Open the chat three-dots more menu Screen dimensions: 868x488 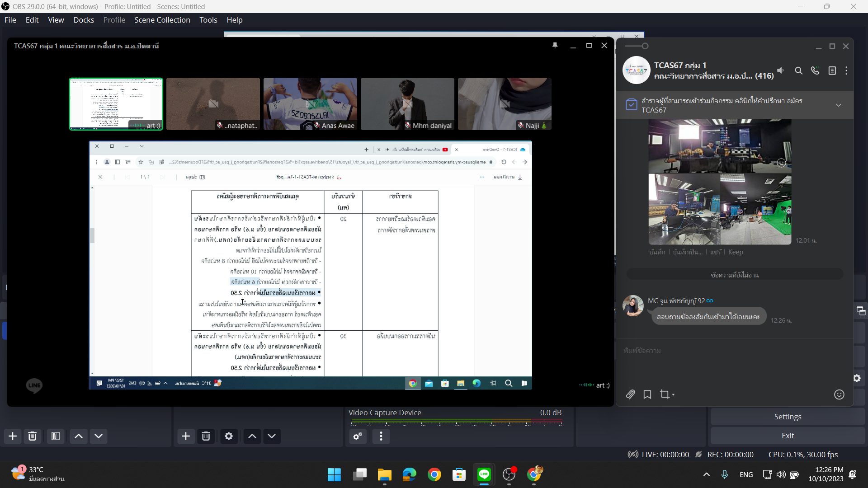(846, 71)
